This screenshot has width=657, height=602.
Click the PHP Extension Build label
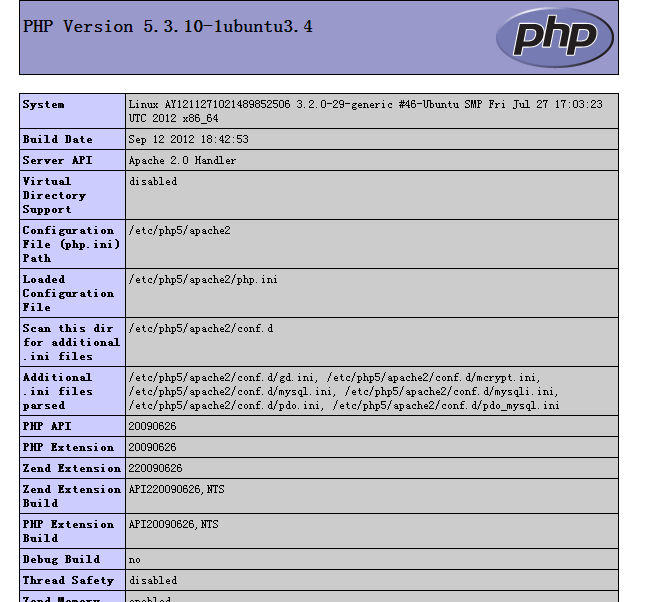point(68,531)
